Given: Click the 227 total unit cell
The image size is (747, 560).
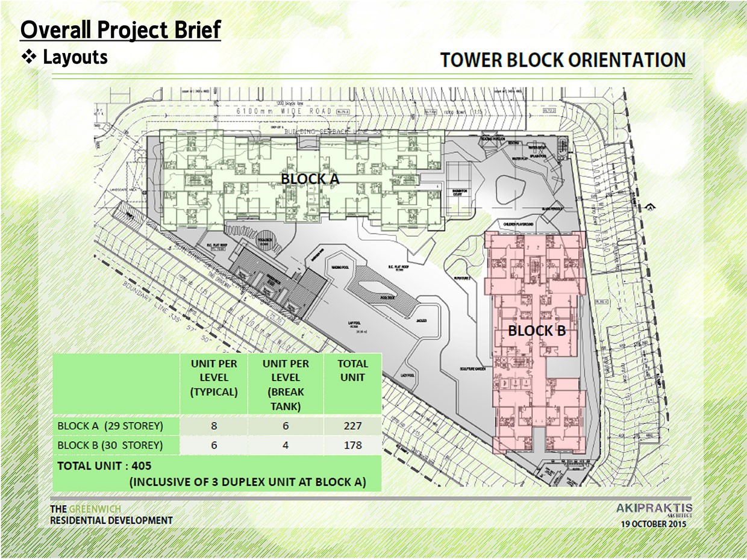Looking at the screenshot, I should (352, 426).
